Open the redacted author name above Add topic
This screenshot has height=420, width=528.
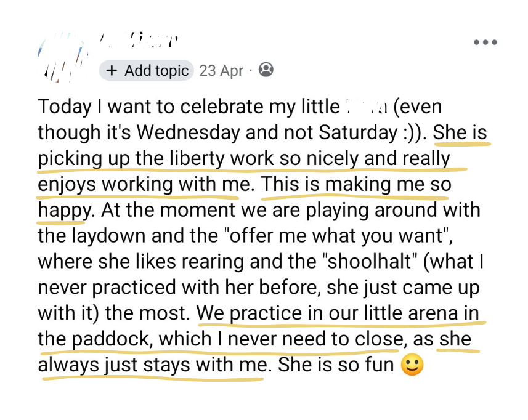139,39
